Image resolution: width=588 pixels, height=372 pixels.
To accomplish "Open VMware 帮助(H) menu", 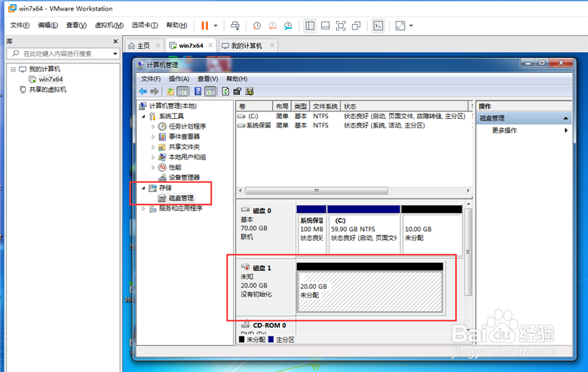I will (176, 25).
